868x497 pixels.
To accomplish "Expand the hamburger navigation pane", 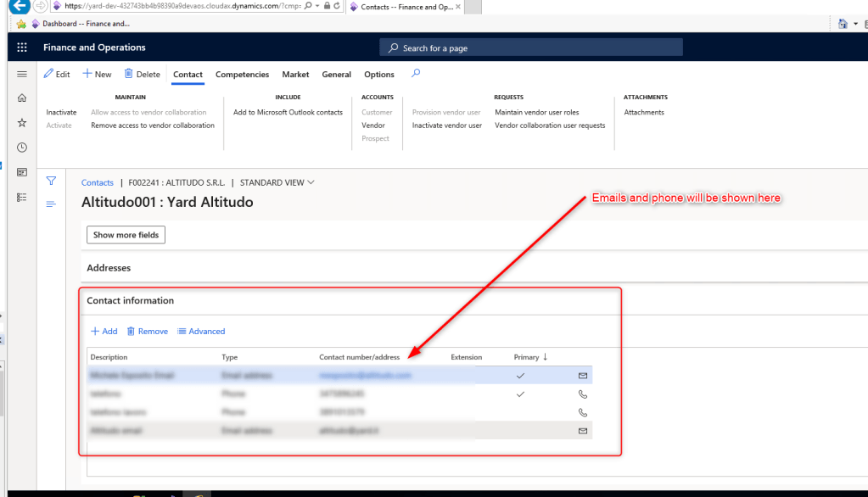I will point(22,75).
